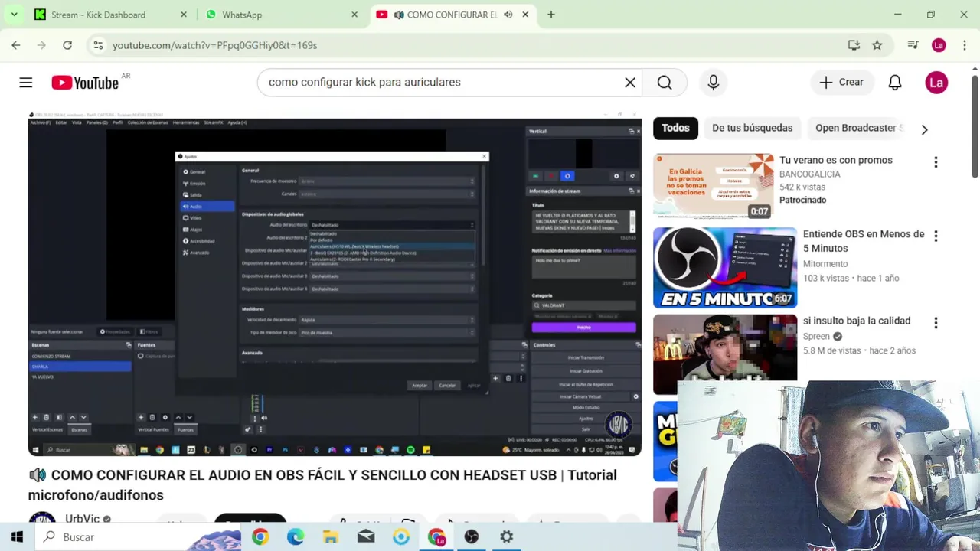Start voice search with microphone icon
The image size is (980, 551).
[714, 83]
